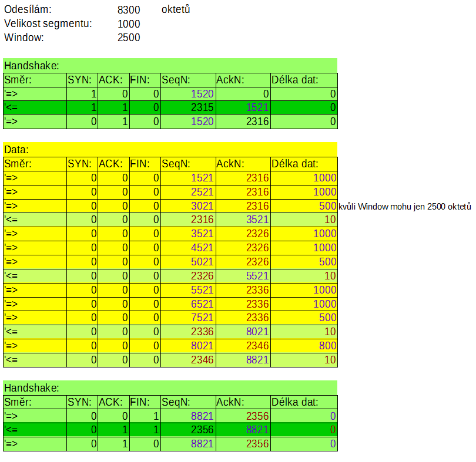This screenshot has width=476, height=462.
Task: Select the AckN cell containing 8021
Action: [x=243, y=332]
